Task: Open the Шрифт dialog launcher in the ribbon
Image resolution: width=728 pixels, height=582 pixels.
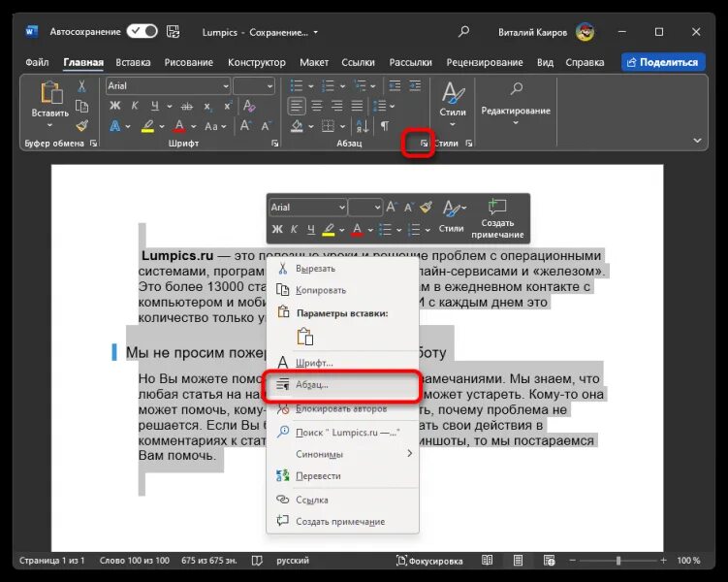Action: tap(275, 144)
